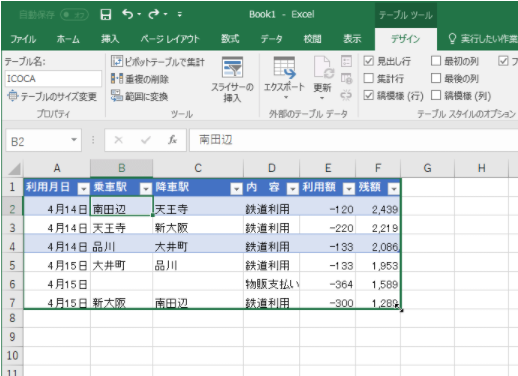518x376 pixels.
Task: Switch to the 挿入 tab
Action: pos(110,39)
